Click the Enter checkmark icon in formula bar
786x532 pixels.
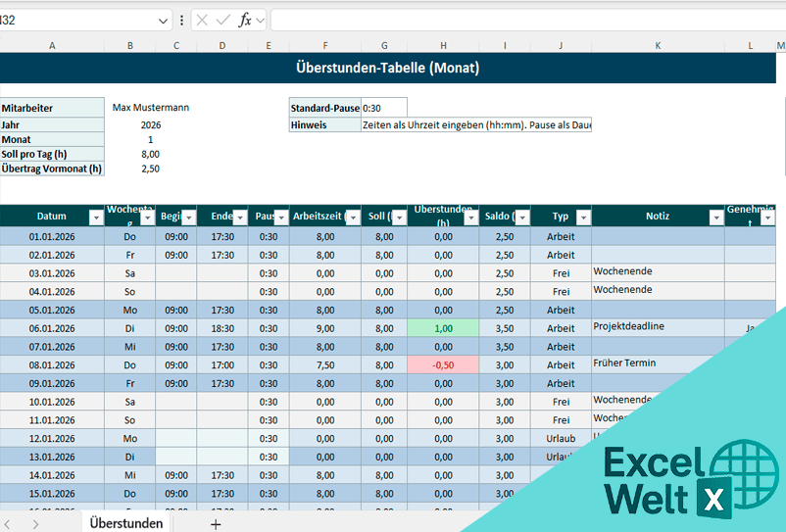point(222,20)
